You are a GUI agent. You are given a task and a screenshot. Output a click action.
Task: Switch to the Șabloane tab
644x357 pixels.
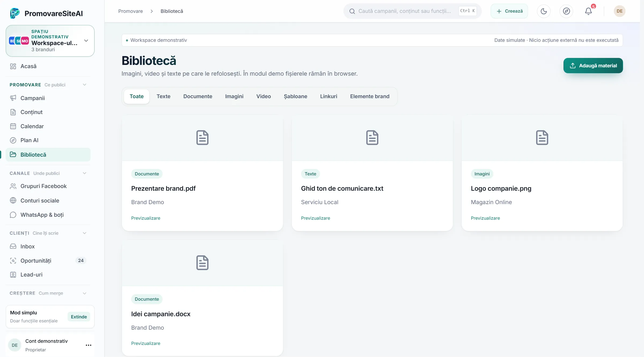click(x=295, y=96)
